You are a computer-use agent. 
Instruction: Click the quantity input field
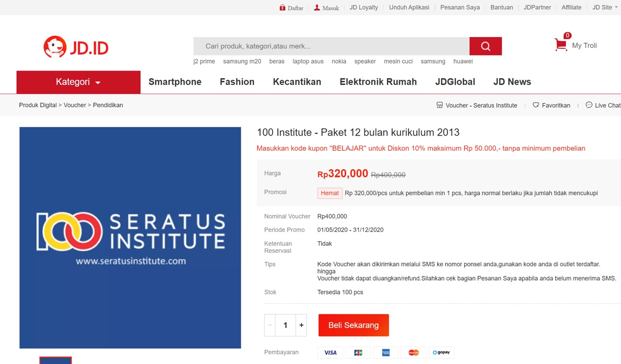point(285,325)
